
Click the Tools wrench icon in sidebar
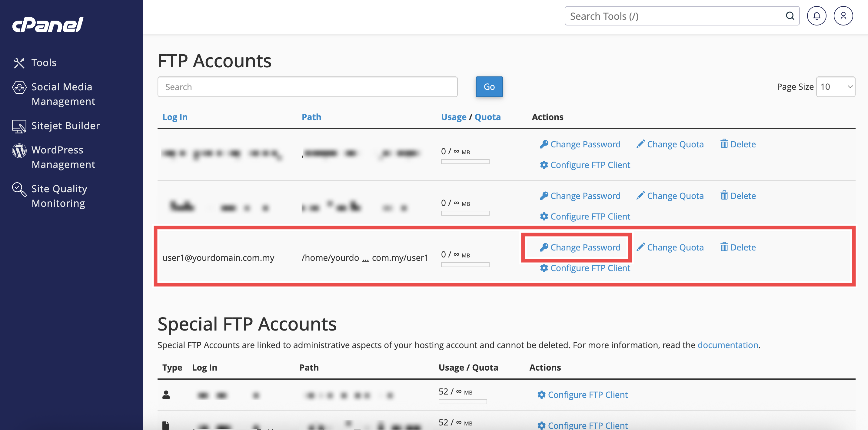[x=19, y=63]
